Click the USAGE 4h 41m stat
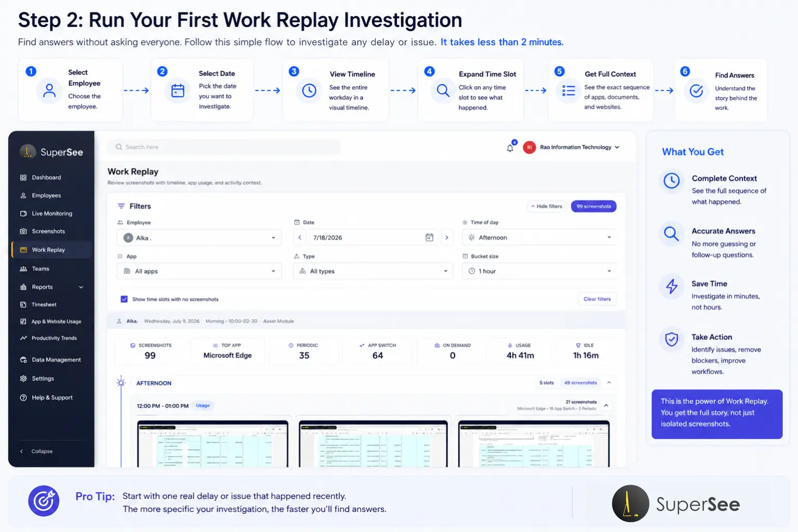The height and width of the screenshot is (532, 798). 520,351
